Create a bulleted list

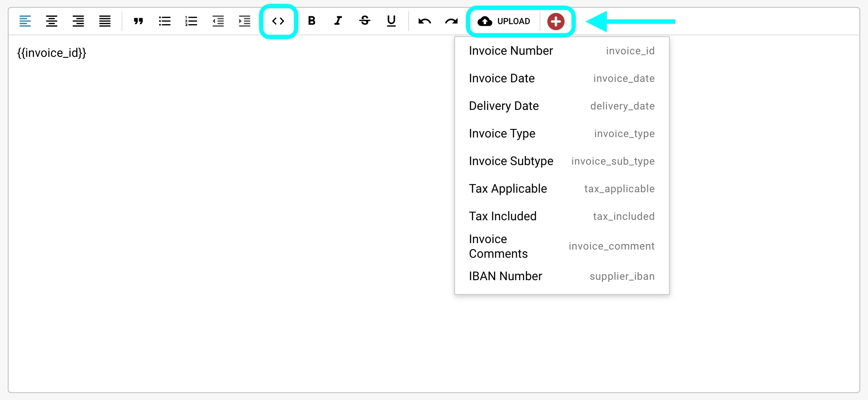pyautogui.click(x=165, y=21)
